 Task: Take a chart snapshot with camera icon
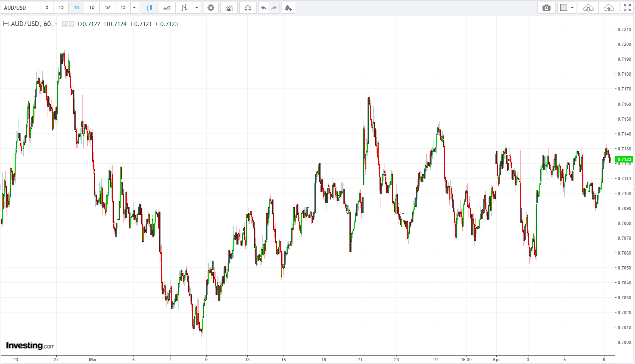[x=546, y=8]
